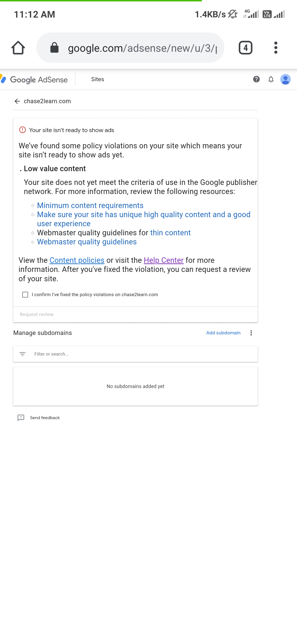This screenshot has height=644, width=297.
Task: Click the Google AdSense logo
Action: coord(34,80)
